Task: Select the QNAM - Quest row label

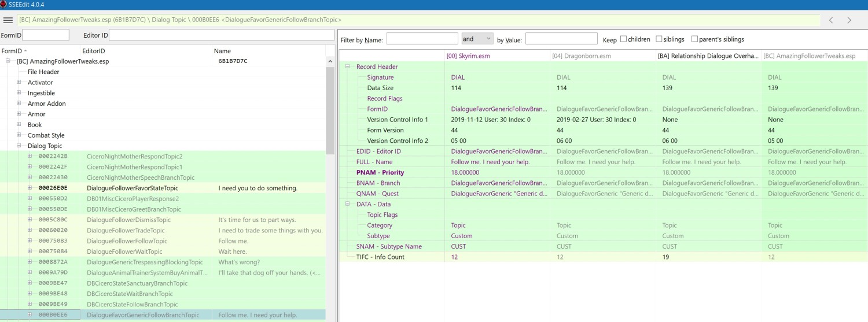Action: tap(378, 194)
